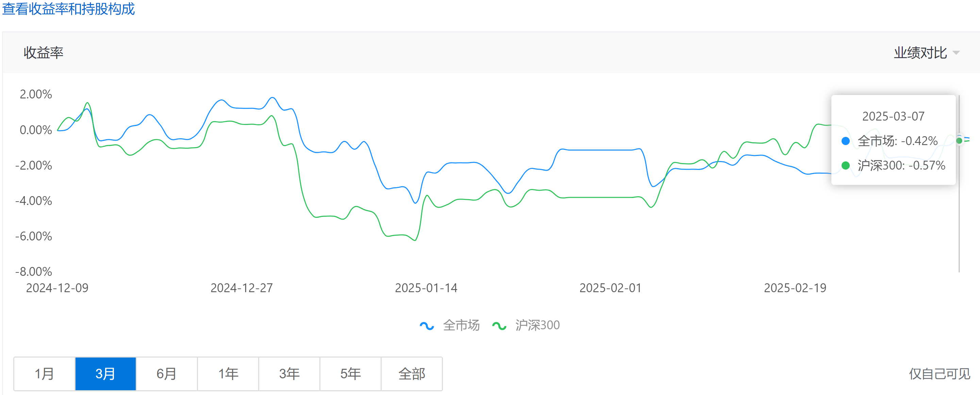Open 查看收益率和持股构成 link
The height and width of the screenshot is (395, 980).
68,9
